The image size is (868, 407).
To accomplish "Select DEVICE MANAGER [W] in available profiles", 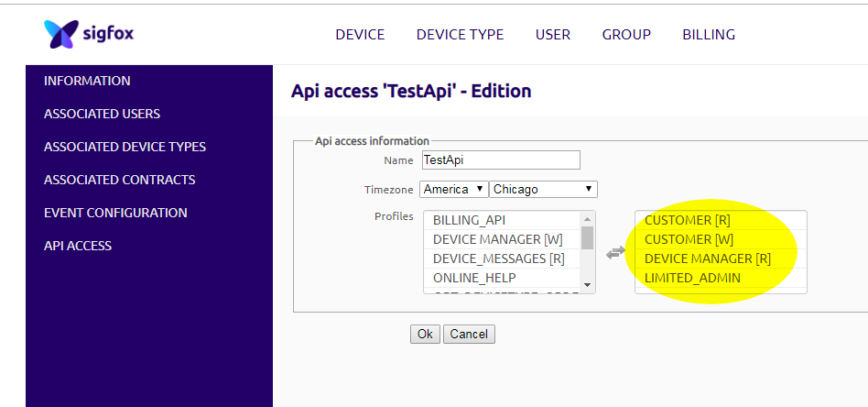I will pos(502,239).
